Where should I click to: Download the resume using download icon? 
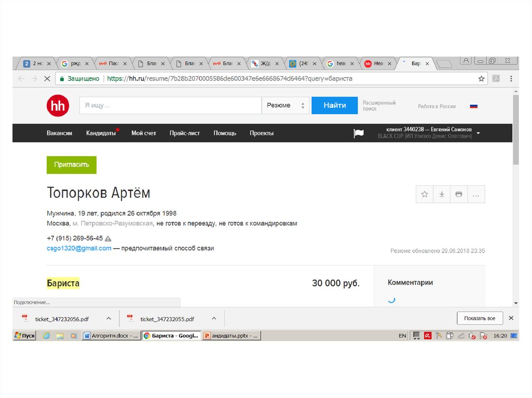coord(442,194)
